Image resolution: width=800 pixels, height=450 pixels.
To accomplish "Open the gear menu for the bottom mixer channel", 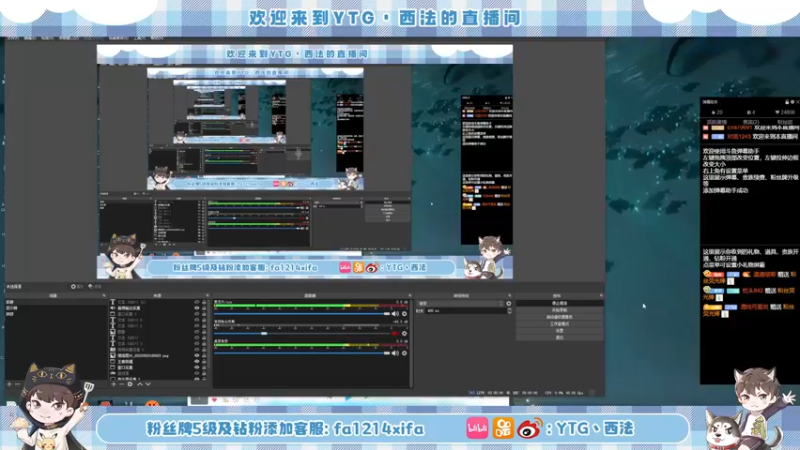I will click(405, 353).
